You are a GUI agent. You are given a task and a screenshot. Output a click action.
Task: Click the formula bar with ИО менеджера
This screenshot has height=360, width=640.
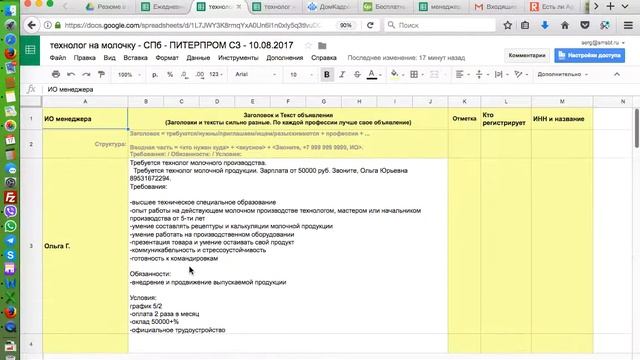coord(339,89)
